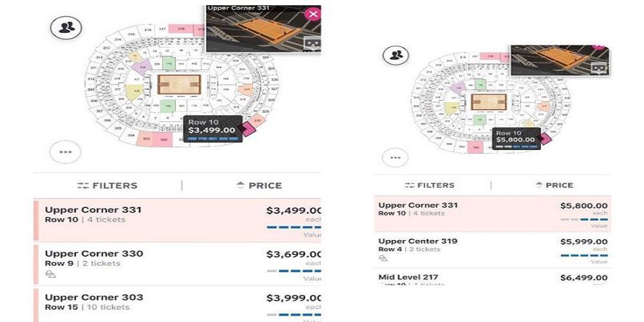This screenshot has width=644, height=322.
Task: Close the Upper Corner 331 seat view preview
Action: click(x=313, y=14)
